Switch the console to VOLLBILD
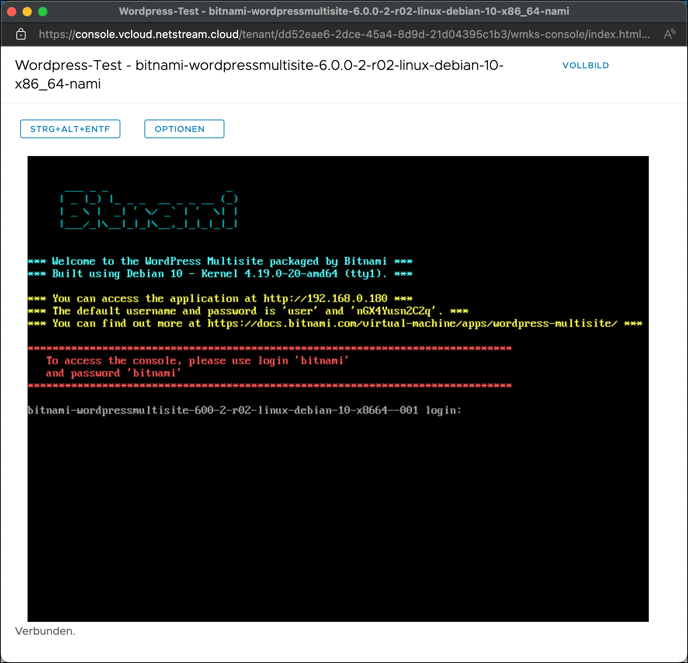 click(585, 65)
